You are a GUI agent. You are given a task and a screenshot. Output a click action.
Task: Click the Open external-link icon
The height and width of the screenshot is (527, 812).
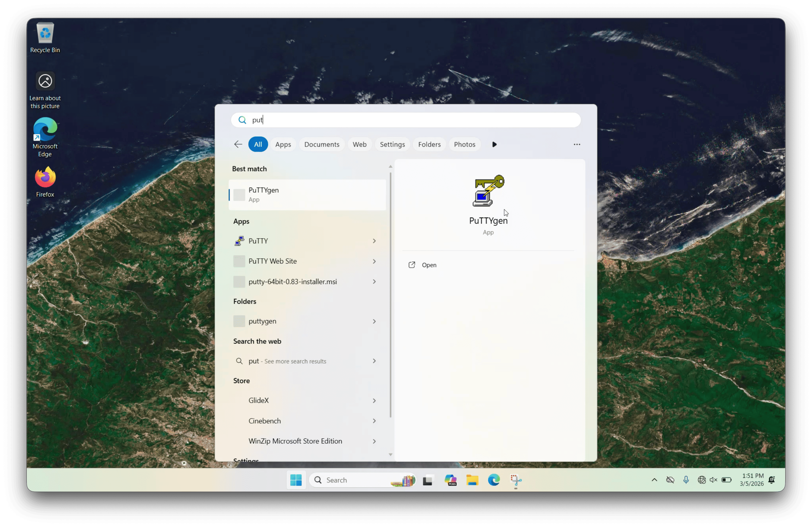(x=412, y=265)
